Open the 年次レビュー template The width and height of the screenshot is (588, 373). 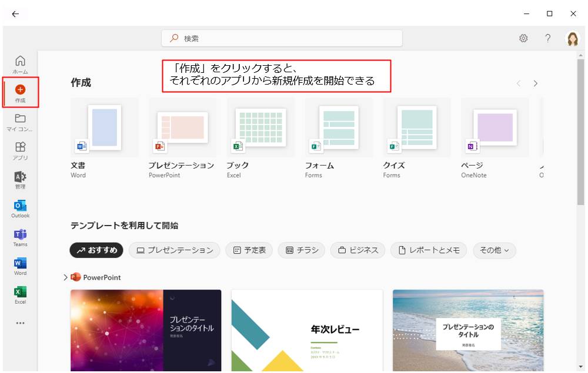tap(307, 330)
